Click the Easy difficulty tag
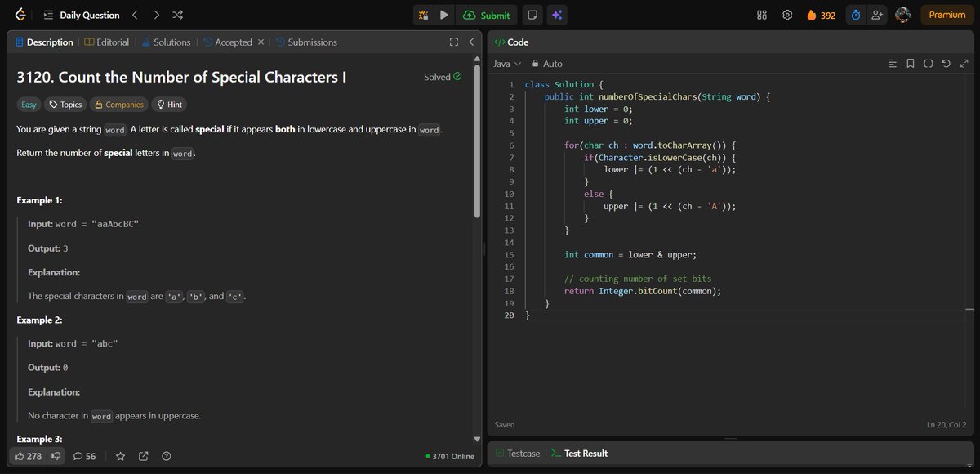This screenshot has height=474, width=980. (x=29, y=105)
